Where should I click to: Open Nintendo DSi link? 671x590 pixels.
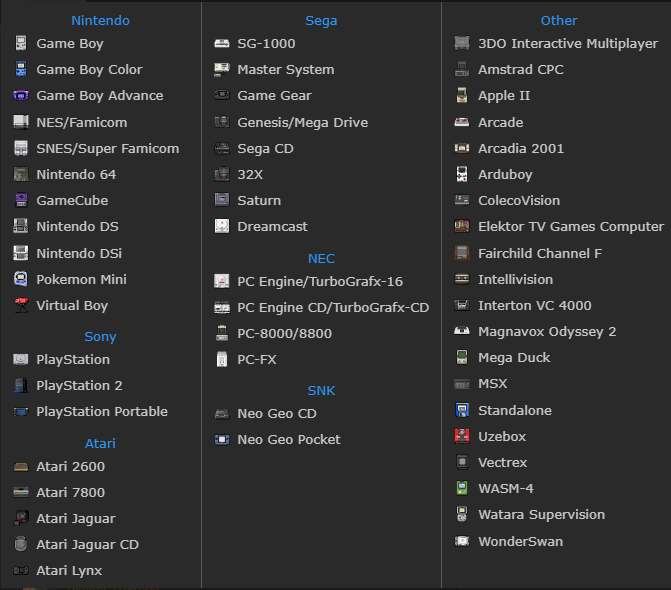(x=79, y=253)
